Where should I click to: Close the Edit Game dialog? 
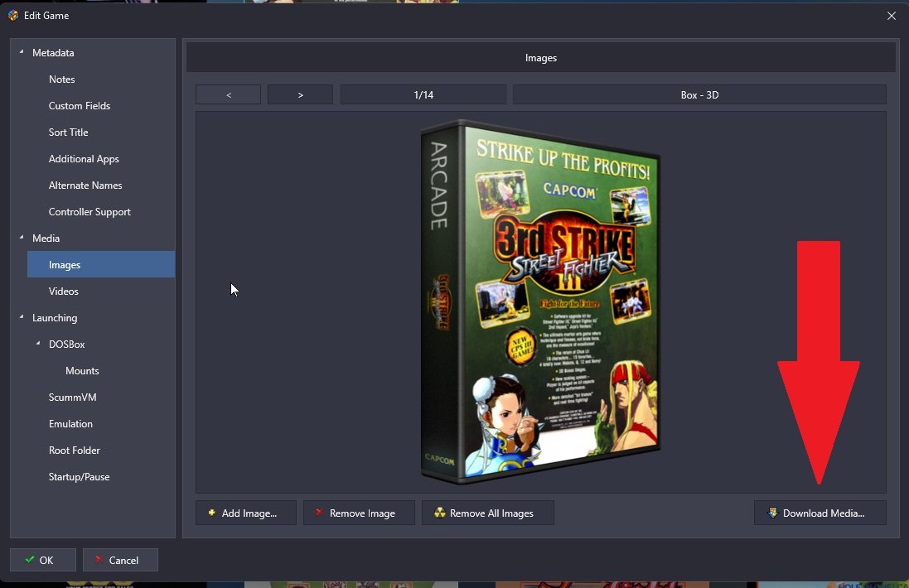pos(891,16)
